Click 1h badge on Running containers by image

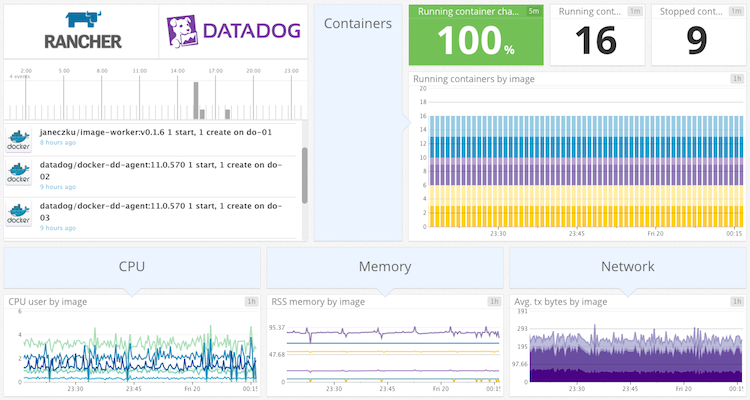click(737, 78)
